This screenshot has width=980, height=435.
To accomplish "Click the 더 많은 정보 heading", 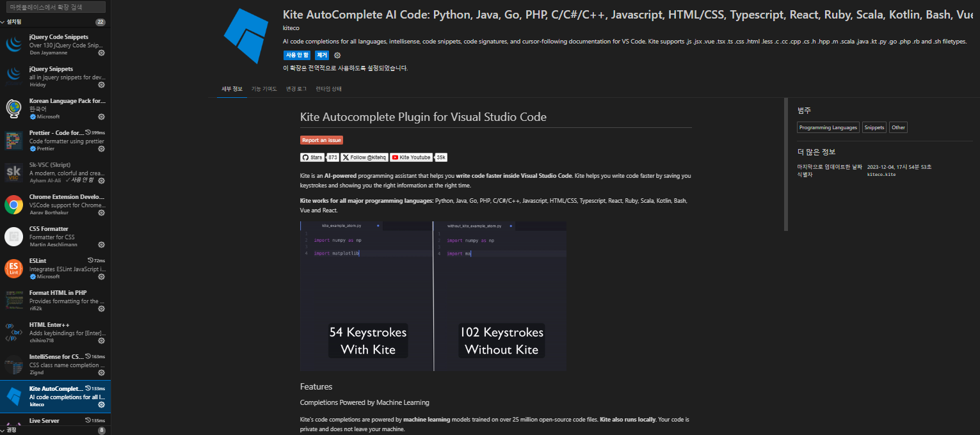I will click(816, 152).
